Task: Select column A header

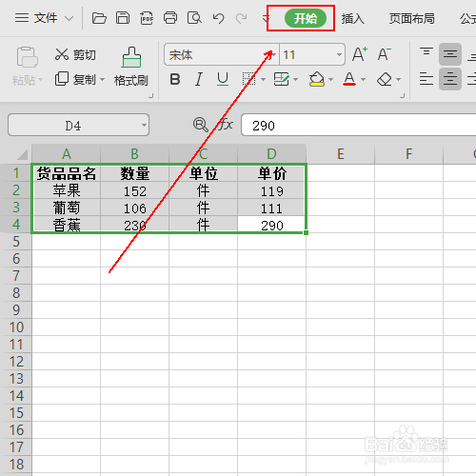Action: point(66,154)
